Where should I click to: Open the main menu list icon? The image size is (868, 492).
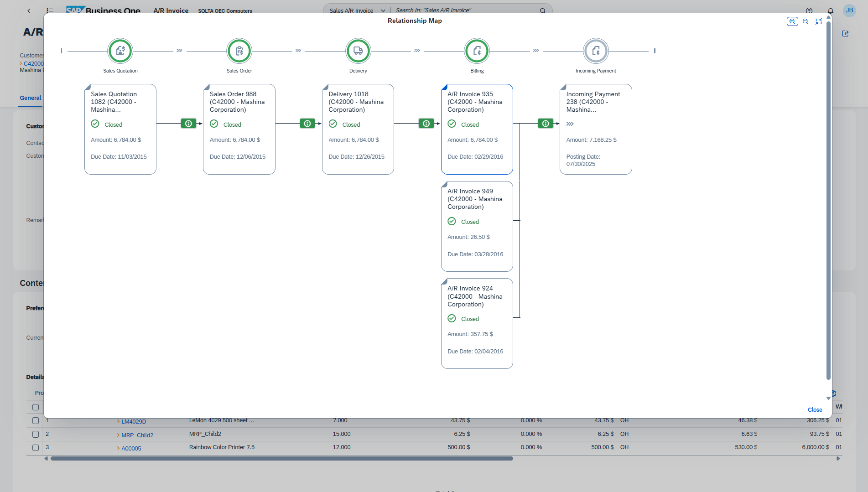tap(50, 10)
